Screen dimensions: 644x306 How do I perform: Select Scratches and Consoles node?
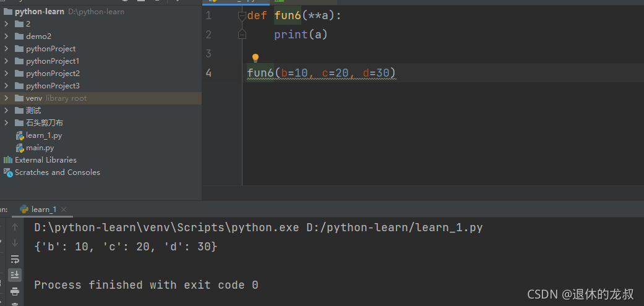58,172
